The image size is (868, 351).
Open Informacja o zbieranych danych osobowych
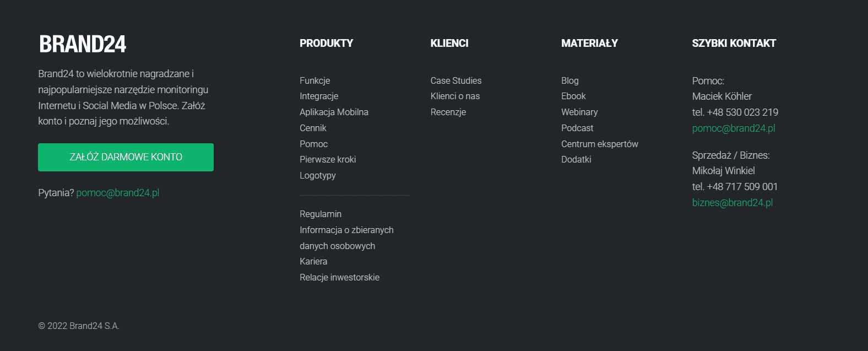[346, 238]
